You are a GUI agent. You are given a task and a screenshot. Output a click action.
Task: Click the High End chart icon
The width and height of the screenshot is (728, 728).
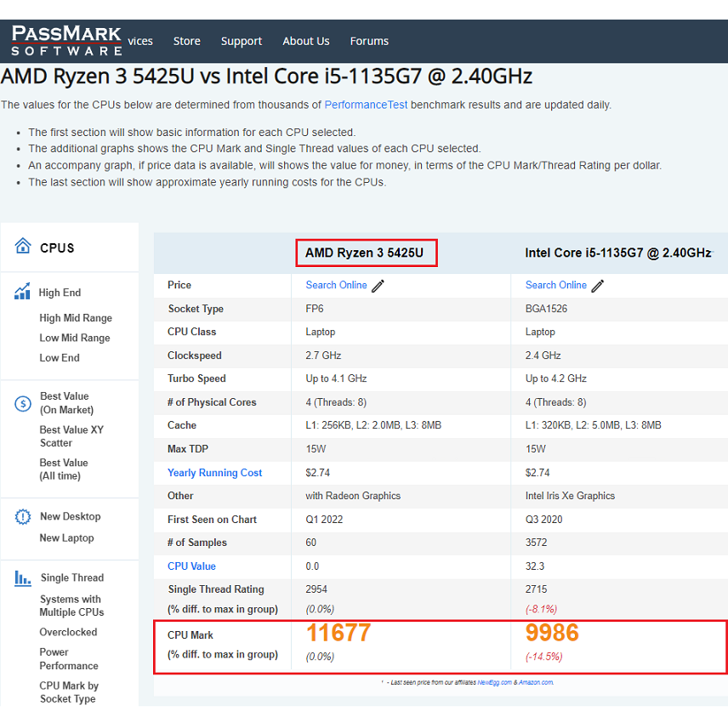click(22, 292)
